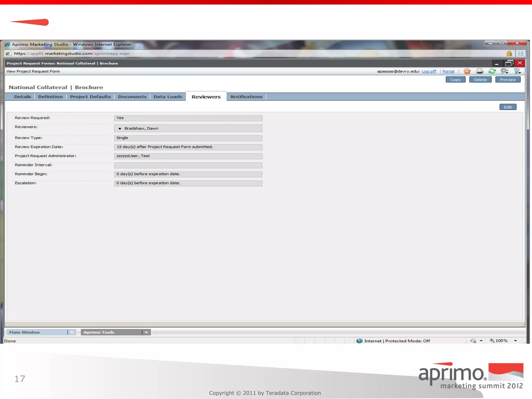Screen dimensions: 532x399
Task: Open the question mark help icon
Action: tap(517, 71)
